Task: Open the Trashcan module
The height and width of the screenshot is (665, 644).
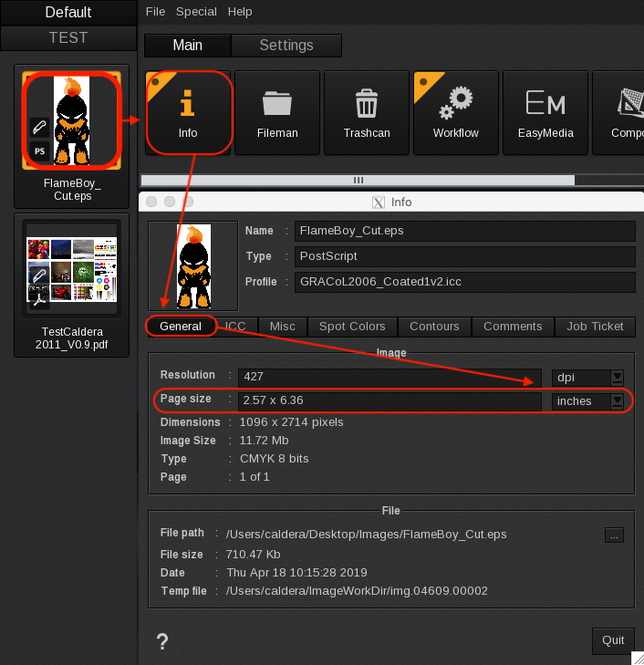Action: click(x=367, y=114)
